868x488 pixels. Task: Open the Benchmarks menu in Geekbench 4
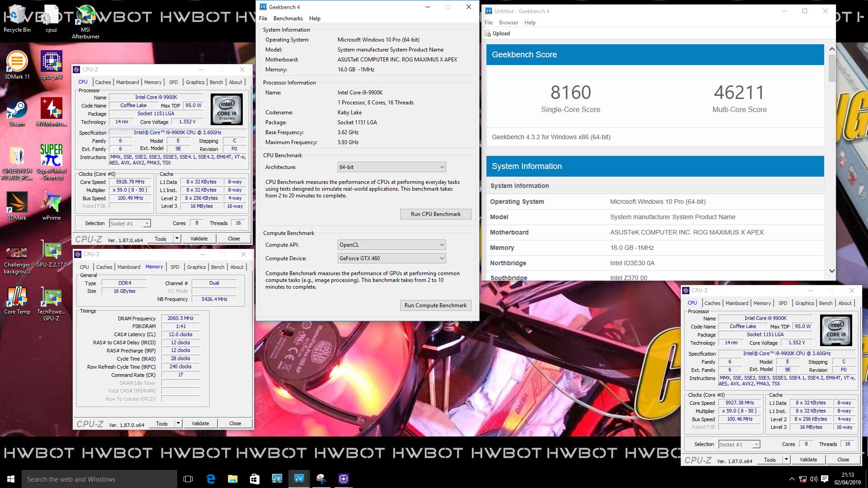click(x=288, y=19)
